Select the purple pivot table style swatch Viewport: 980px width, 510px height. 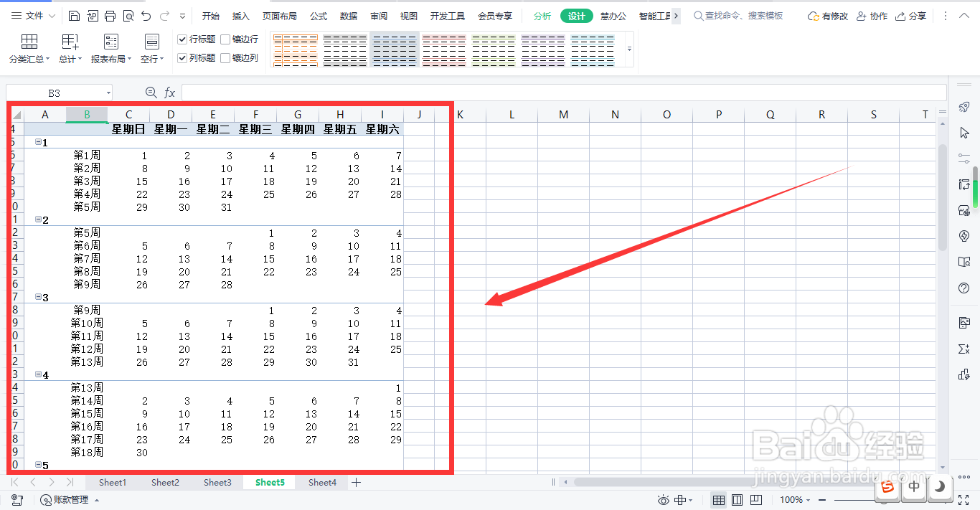coord(542,49)
